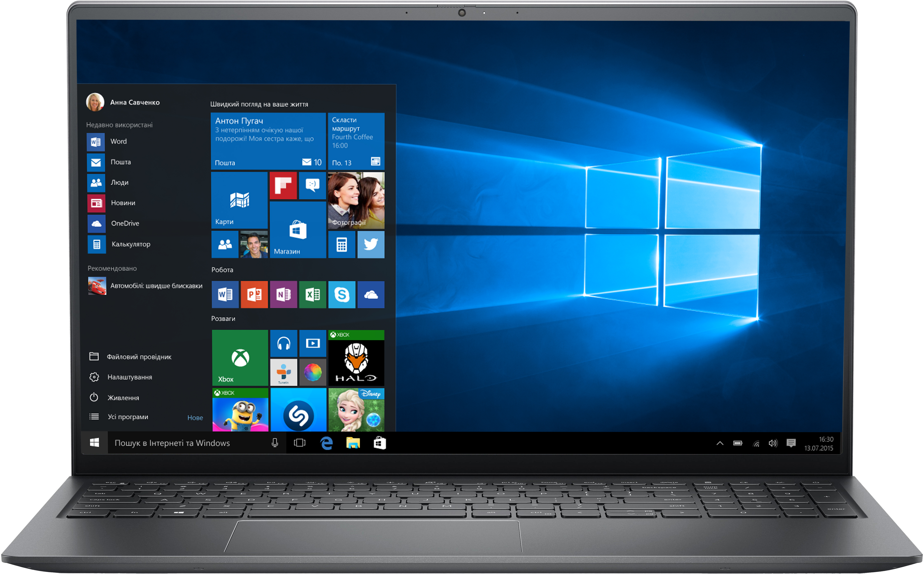Open the Xbox app tile
This screenshot has width=924, height=574.
pos(239,366)
